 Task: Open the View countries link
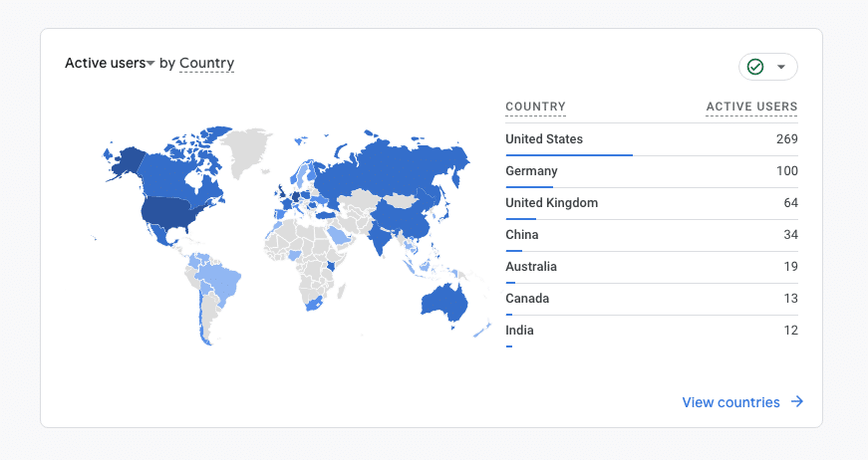point(730,402)
